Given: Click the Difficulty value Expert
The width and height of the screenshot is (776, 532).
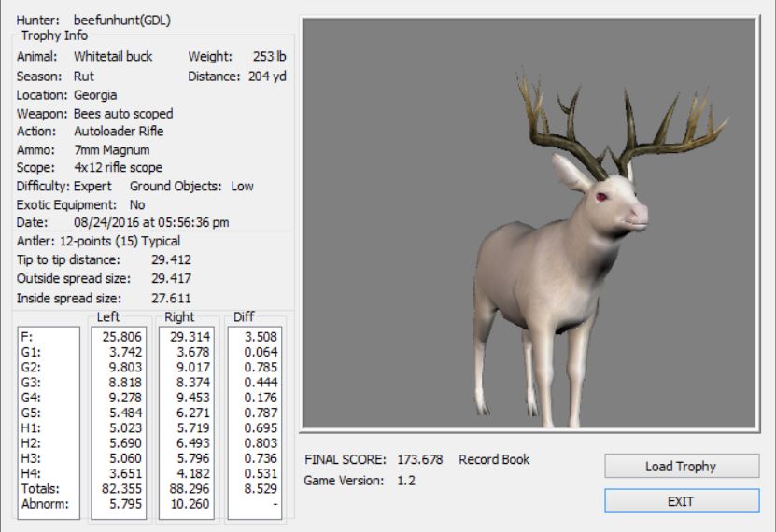Looking at the screenshot, I should tap(92, 186).
